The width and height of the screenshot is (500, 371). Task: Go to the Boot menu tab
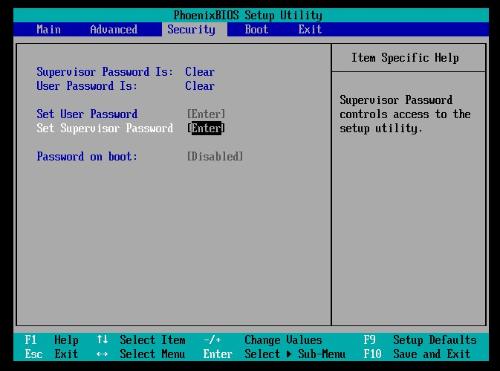256,29
